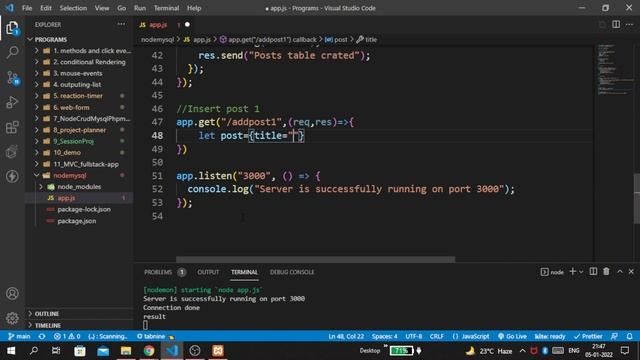Kill terminal with trash icon
The height and width of the screenshot is (360, 640).
coord(606,271)
